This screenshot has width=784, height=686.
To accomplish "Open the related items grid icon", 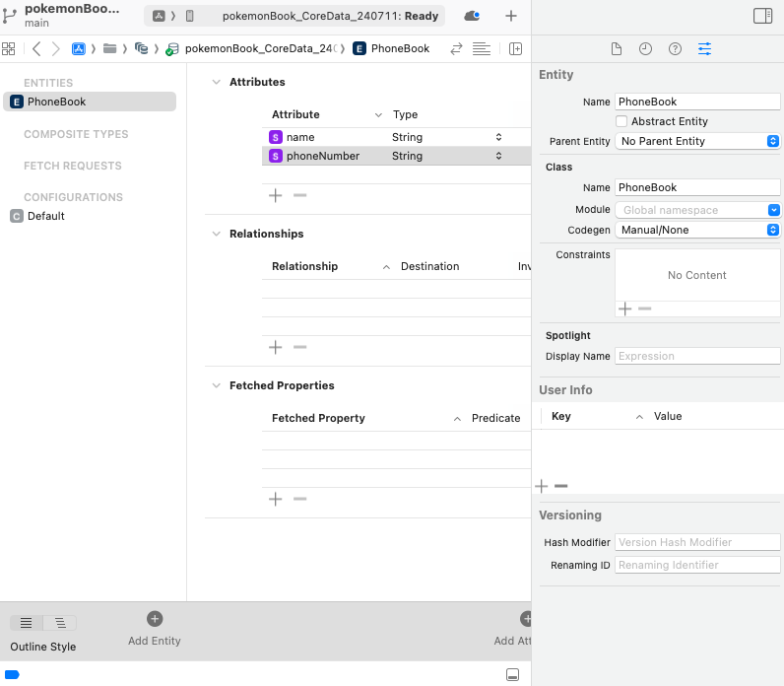I will 9,48.
